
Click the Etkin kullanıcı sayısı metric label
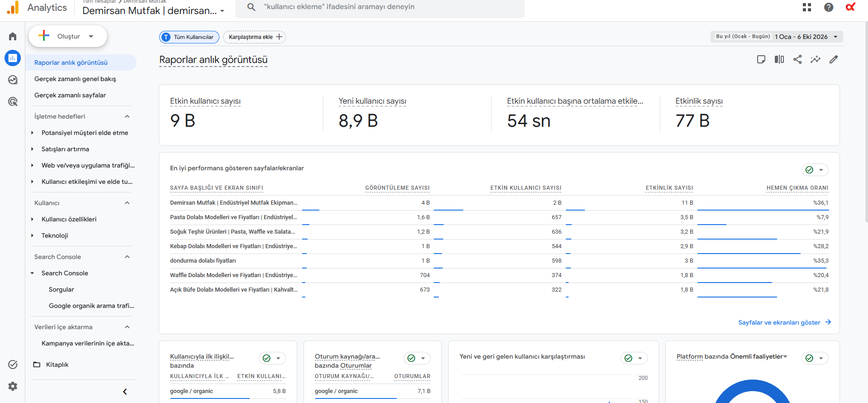pos(205,101)
